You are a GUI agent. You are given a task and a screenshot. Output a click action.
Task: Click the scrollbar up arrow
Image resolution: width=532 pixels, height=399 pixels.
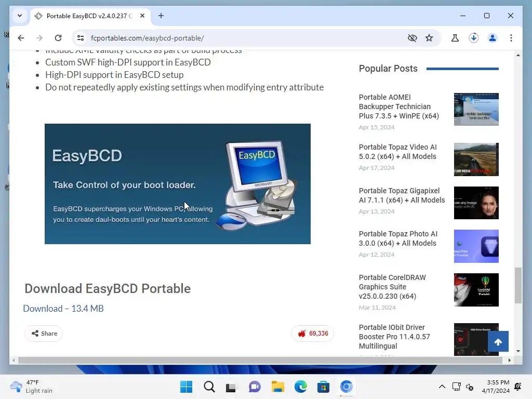(x=518, y=55)
